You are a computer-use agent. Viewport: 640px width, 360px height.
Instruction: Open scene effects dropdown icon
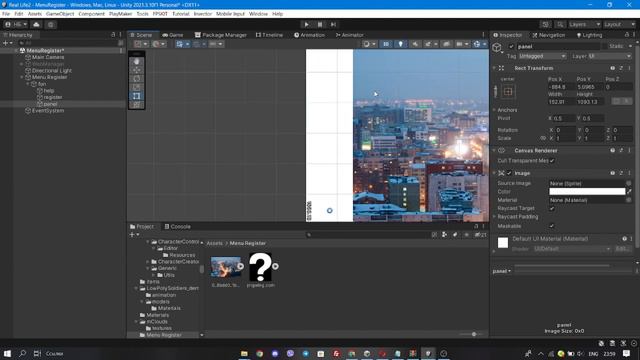coord(430,44)
